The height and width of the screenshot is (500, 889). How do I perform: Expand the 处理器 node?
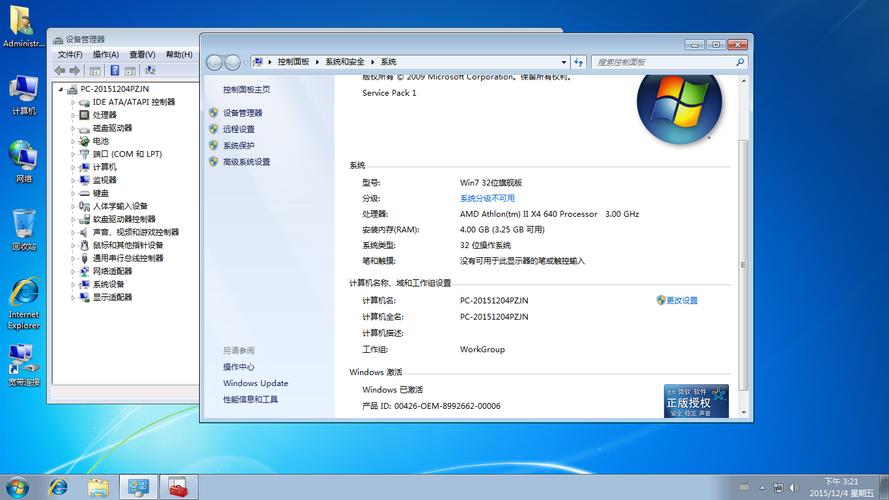coord(73,115)
